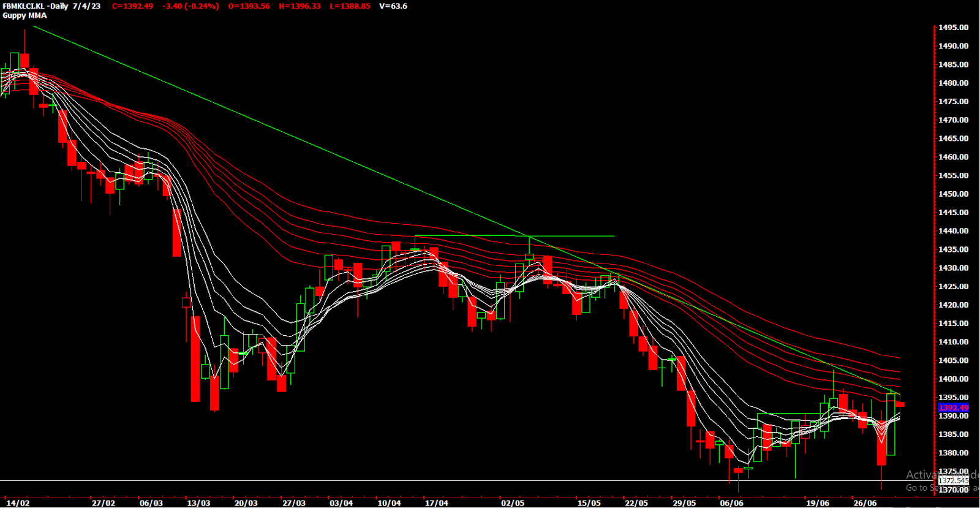Click the 1405.00 price axis label
Image resolution: width=980 pixels, height=508 pixels.
click(x=954, y=360)
